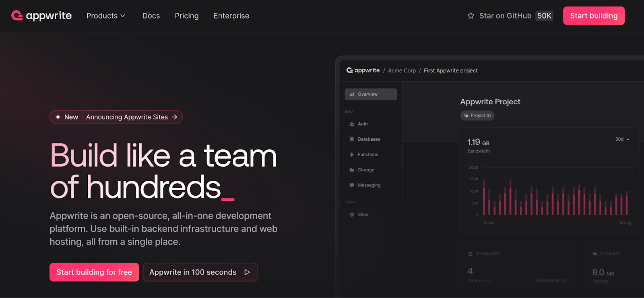Open the Announcing Appwrite Sites banner link
The width and height of the screenshot is (644, 298).
tap(127, 117)
